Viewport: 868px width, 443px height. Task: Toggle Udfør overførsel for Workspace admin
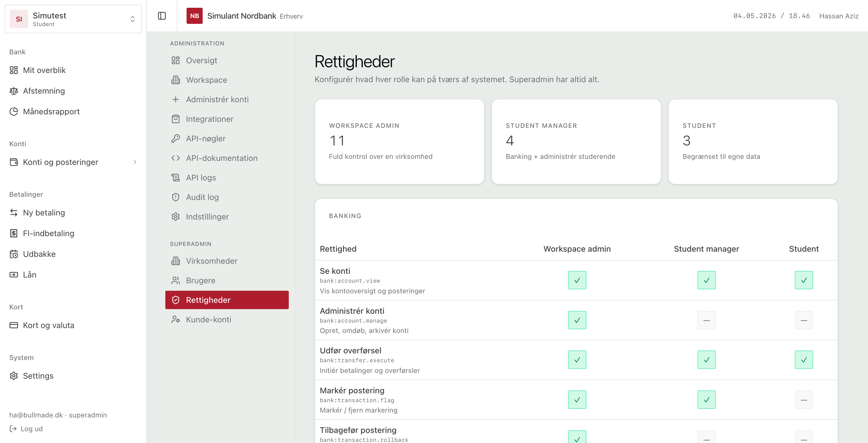pyautogui.click(x=577, y=360)
